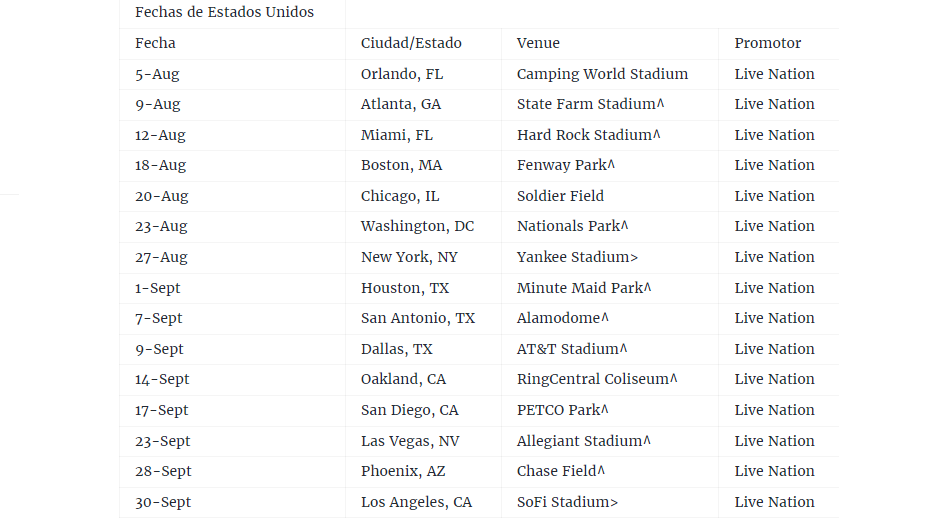Click the 'State Farm Stadium^' venue cell
Viewport: 927px width, 521px height.
pyautogui.click(x=590, y=104)
